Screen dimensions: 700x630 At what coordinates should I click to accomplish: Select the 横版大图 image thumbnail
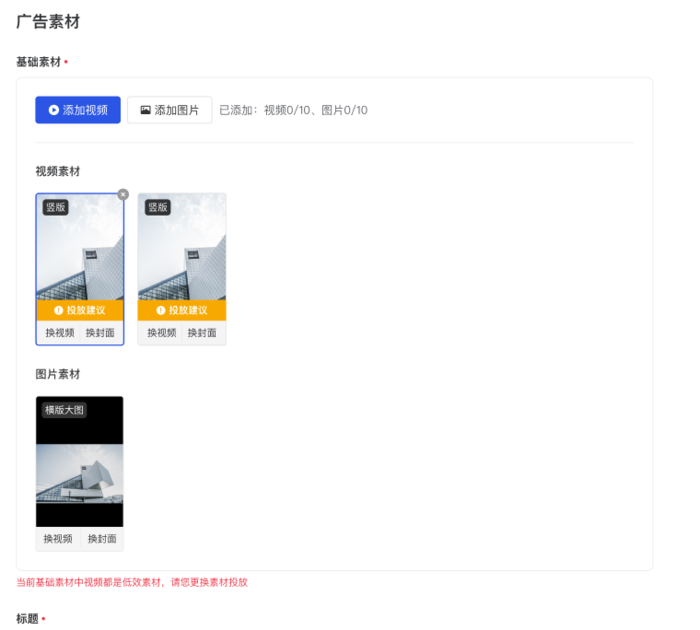point(79,462)
